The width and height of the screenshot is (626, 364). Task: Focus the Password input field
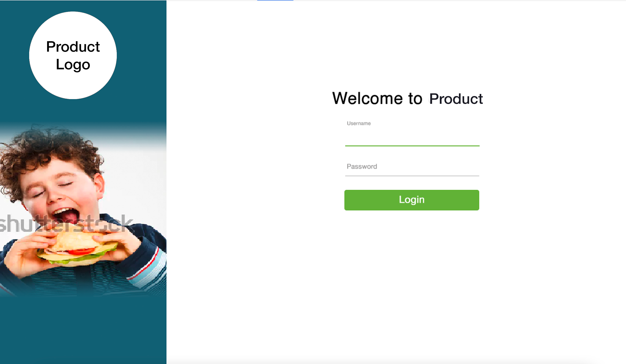point(412,167)
